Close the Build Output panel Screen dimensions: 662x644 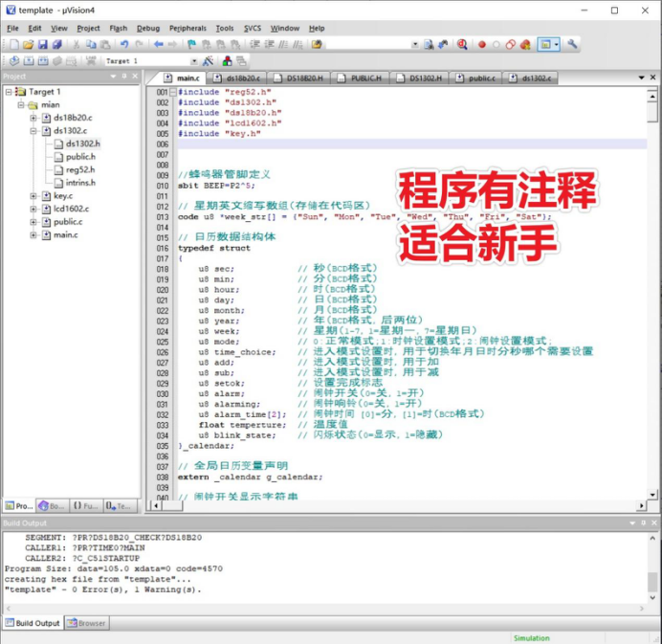(x=654, y=522)
